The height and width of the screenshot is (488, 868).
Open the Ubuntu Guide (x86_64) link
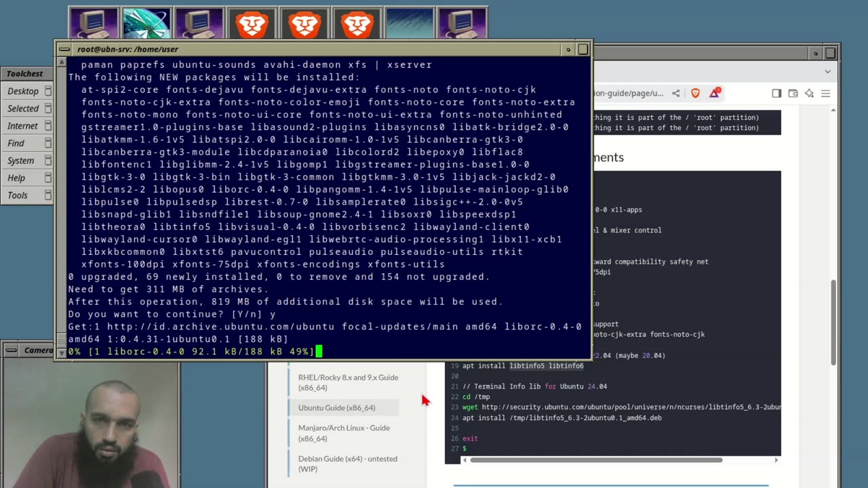pos(336,407)
